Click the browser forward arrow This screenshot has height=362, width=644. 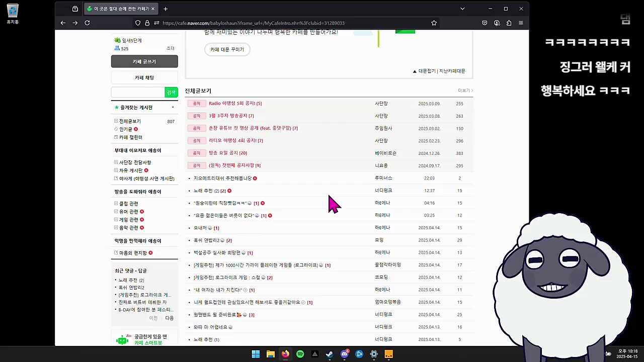pyautogui.click(x=75, y=23)
